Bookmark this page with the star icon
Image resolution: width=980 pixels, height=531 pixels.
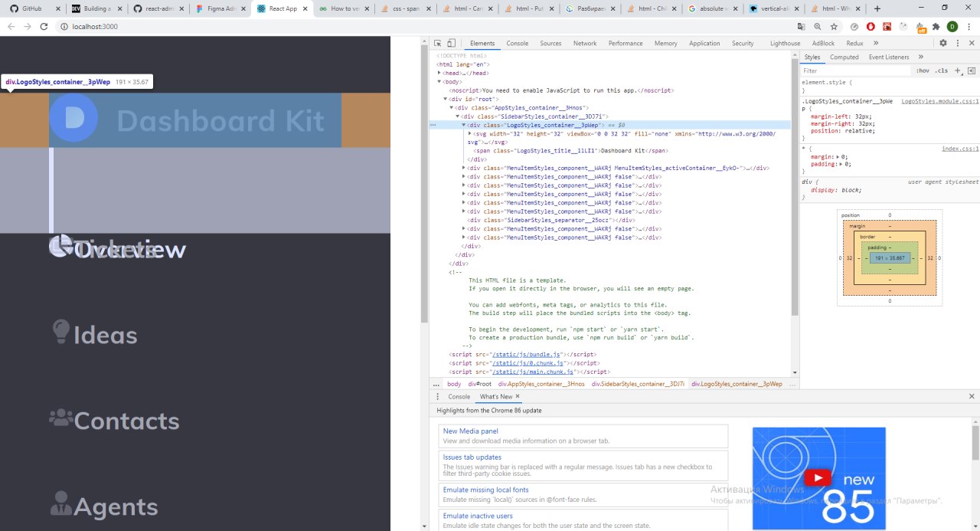pos(834,26)
